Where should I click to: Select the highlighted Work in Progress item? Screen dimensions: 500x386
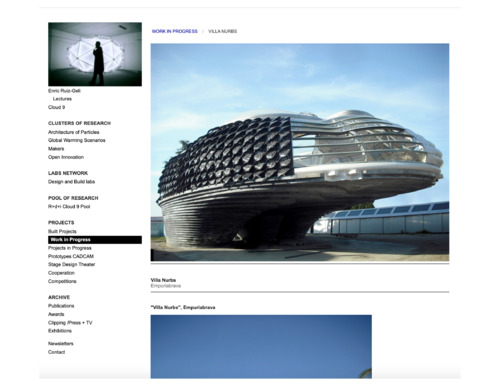(95, 240)
